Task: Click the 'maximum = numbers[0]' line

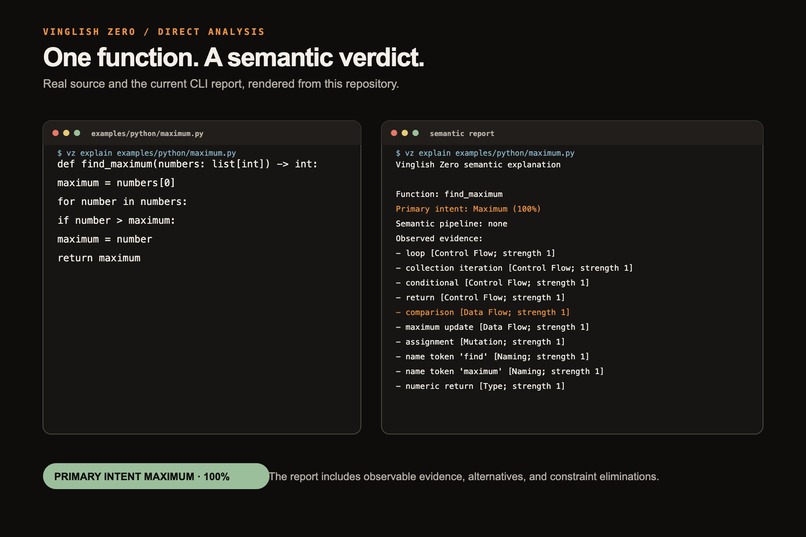Action: point(116,183)
